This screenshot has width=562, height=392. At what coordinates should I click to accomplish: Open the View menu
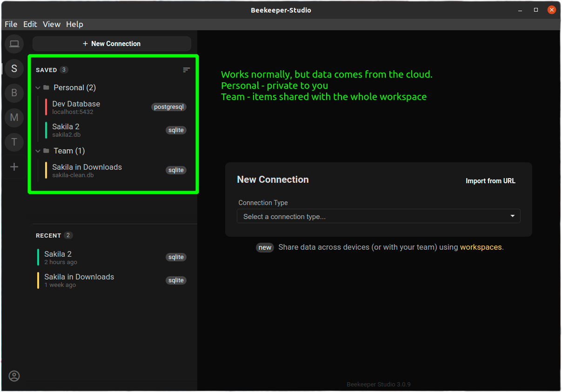pyautogui.click(x=51, y=24)
